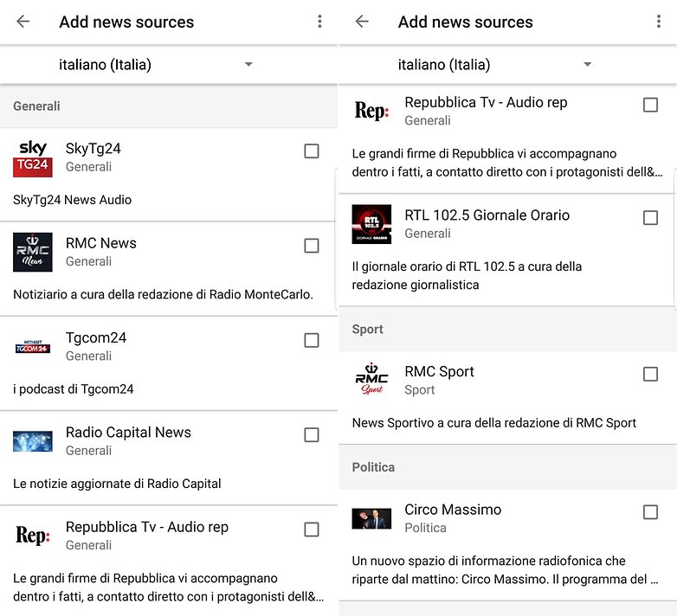This screenshot has width=677, height=616.
Task: Click 'SkyTg24 News Audio' description
Action: pos(72,200)
